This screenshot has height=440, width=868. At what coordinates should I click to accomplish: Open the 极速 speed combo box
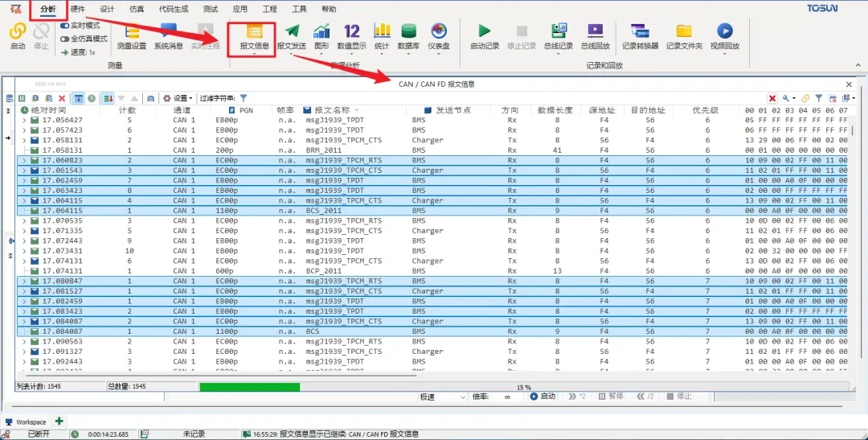pos(442,397)
